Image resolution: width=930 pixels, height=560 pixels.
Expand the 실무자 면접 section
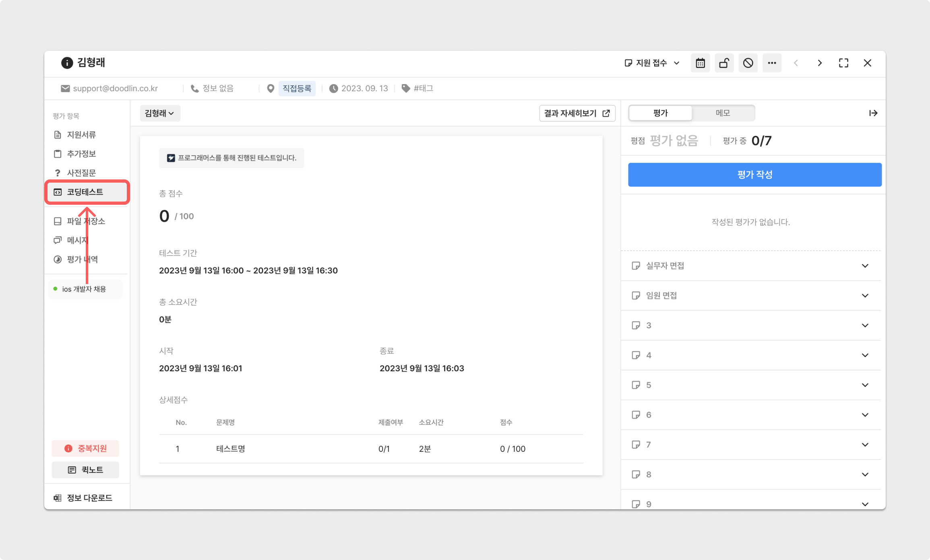click(750, 266)
